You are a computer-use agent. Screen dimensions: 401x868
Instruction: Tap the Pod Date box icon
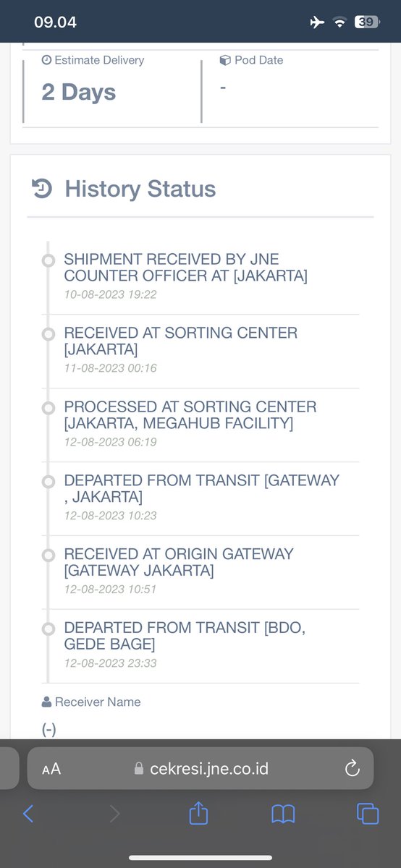(224, 60)
